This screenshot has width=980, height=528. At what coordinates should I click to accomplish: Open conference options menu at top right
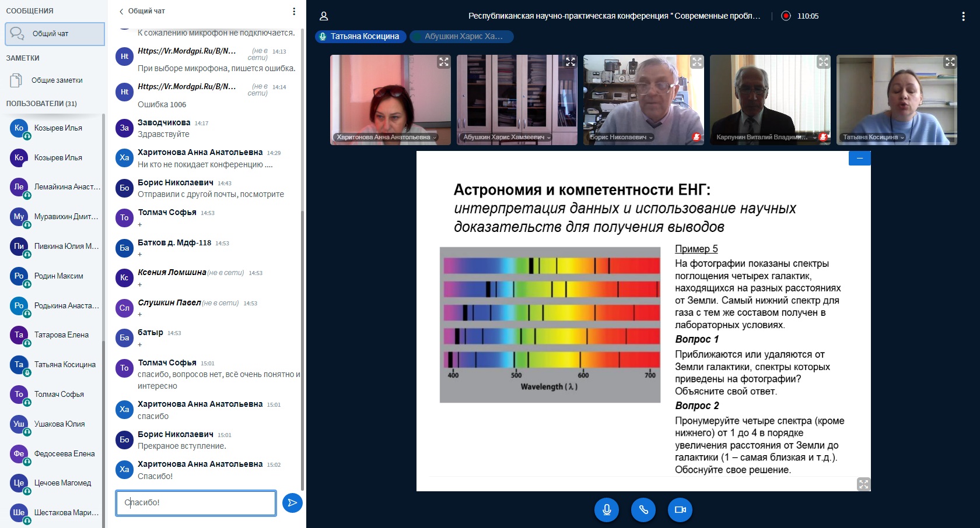tap(963, 16)
